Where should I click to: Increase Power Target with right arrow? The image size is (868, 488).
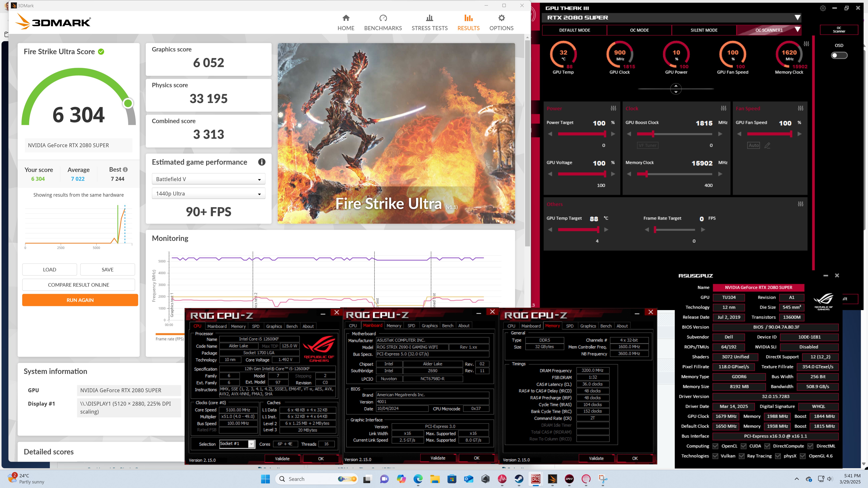613,134
